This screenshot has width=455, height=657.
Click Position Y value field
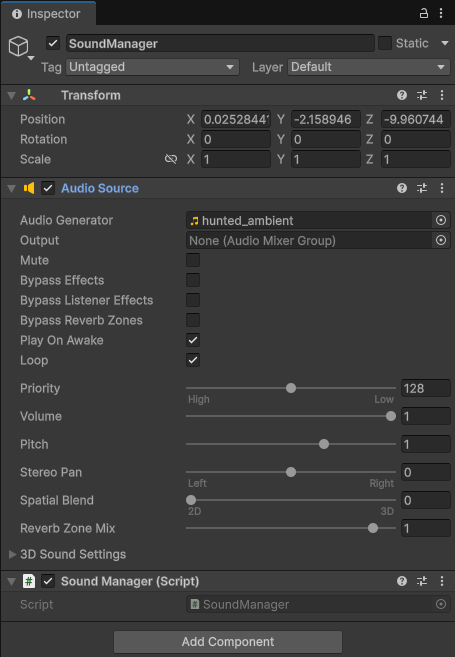[x=326, y=119]
